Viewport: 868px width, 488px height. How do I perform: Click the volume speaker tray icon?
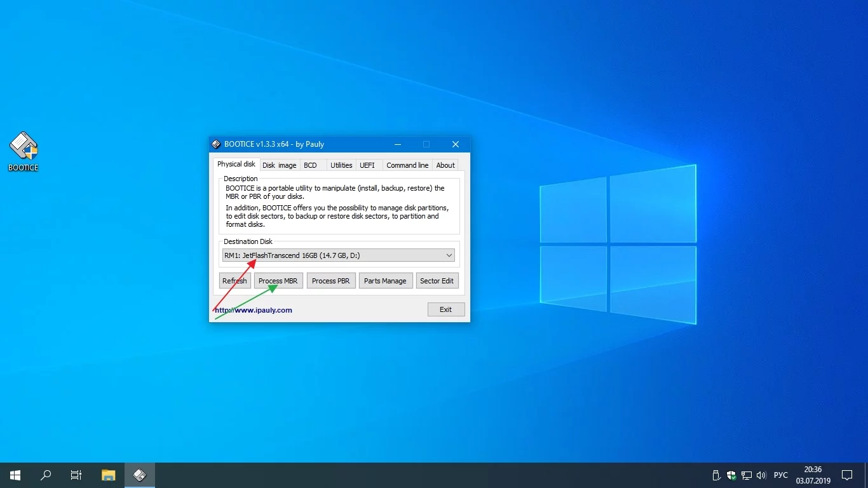tap(762, 475)
